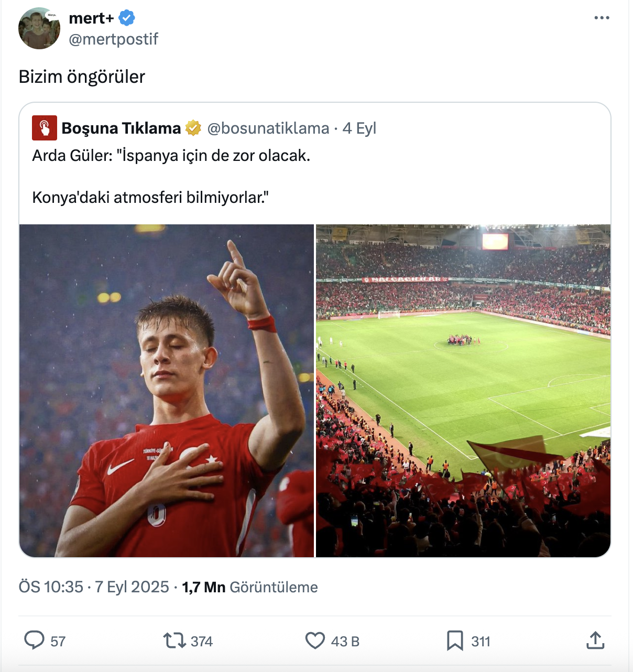Bookmark this tweet
The width and height of the screenshot is (633, 672).
pos(455,641)
